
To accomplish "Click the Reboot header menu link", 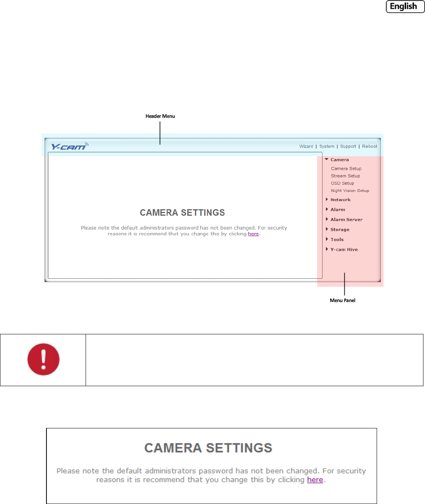I will (370, 146).
